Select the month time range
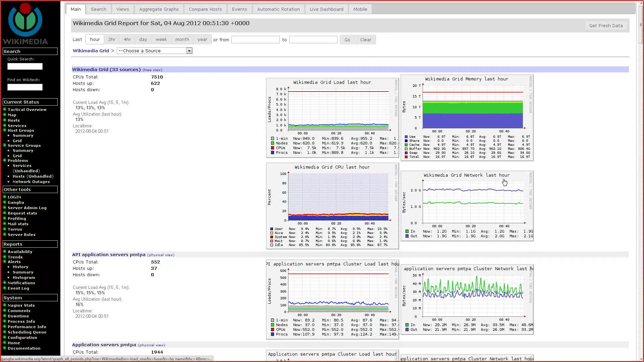 tap(182, 39)
